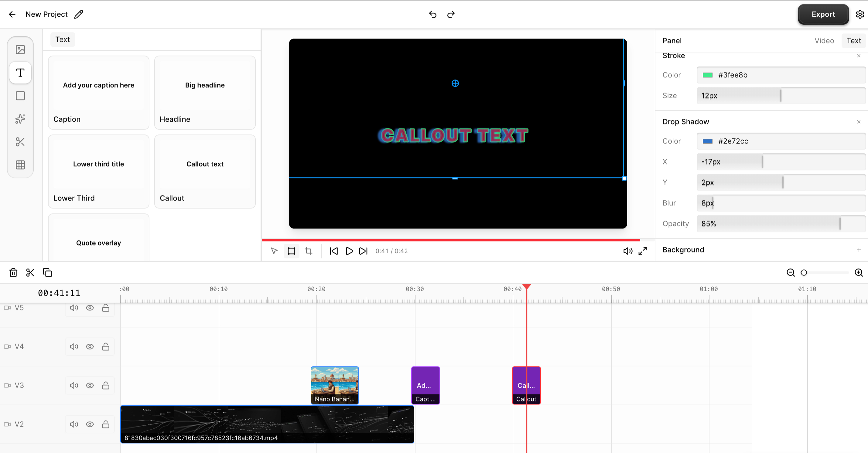Remove the Drop Shadow effect

(859, 121)
